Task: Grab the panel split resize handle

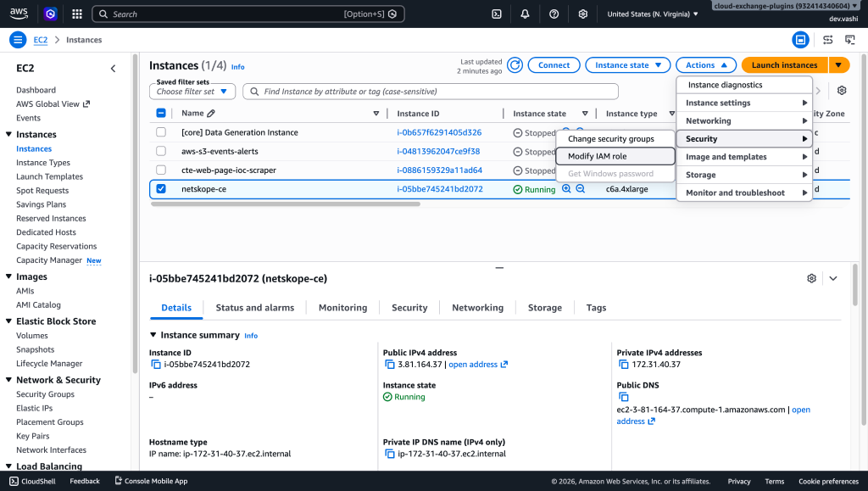Action: pyautogui.click(x=499, y=267)
